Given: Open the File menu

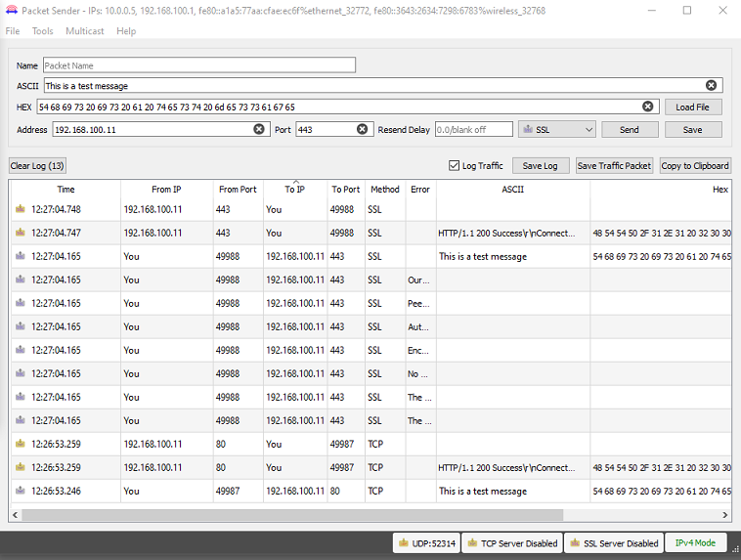Looking at the screenshot, I should point(13,30).
